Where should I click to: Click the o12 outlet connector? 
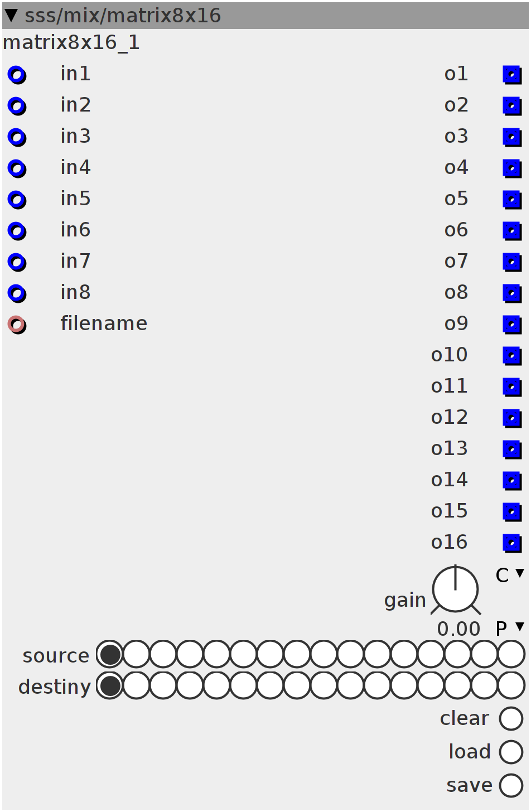(x=512, y=418)
